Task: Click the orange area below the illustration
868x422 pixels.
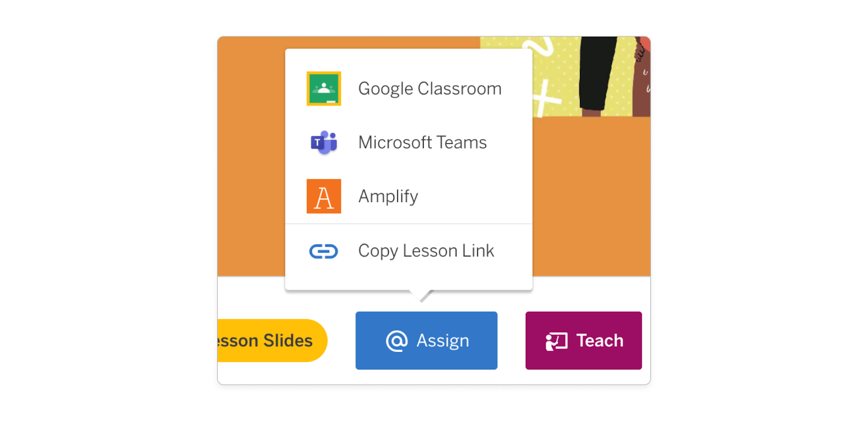Action: (591, 196)
